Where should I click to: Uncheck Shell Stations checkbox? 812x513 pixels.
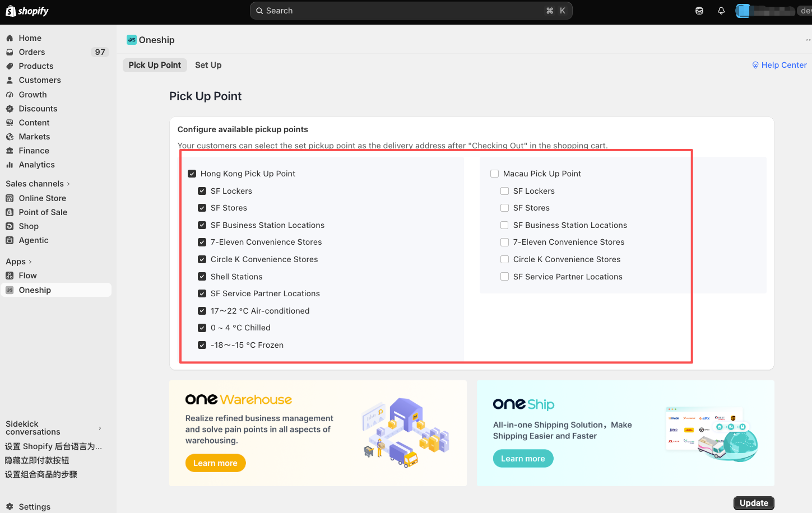coord(202,277)
